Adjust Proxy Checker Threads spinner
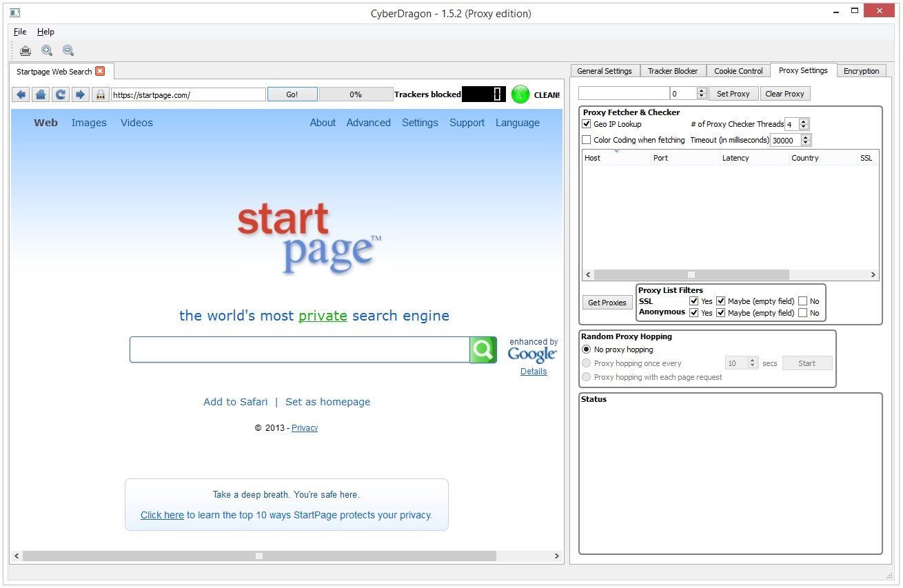The width and height of the screenshot is (903, 588). (804, 124)
